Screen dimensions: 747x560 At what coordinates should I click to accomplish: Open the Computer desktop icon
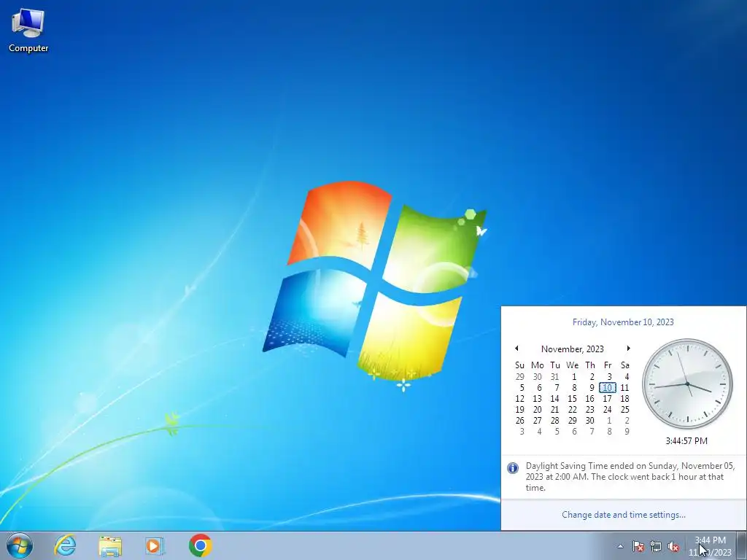tap(28, 31)
